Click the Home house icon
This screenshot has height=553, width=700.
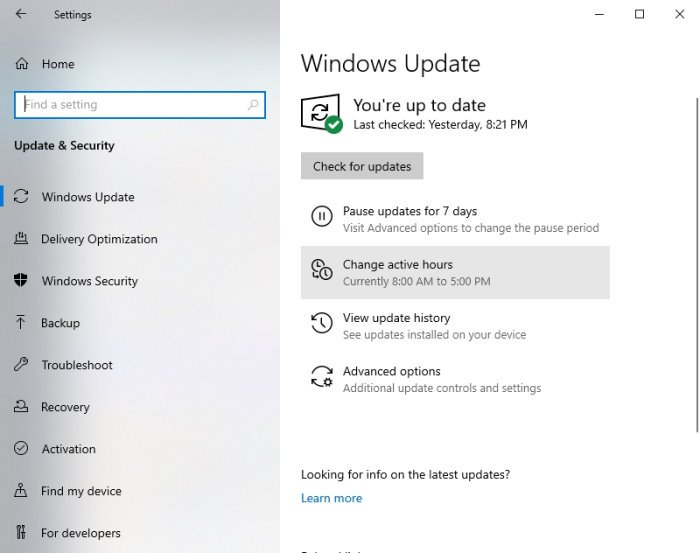(x=22, y=64)
